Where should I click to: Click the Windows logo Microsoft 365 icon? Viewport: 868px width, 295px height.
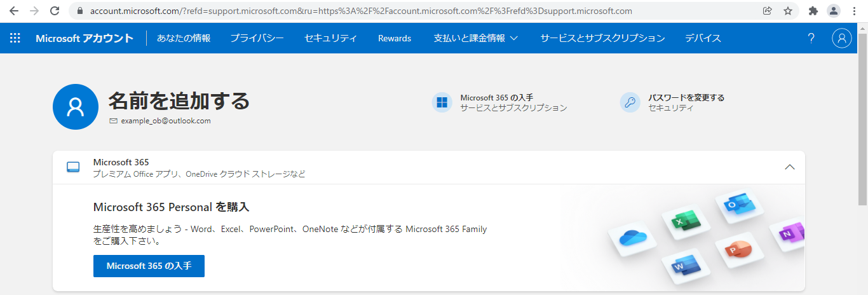442,102
